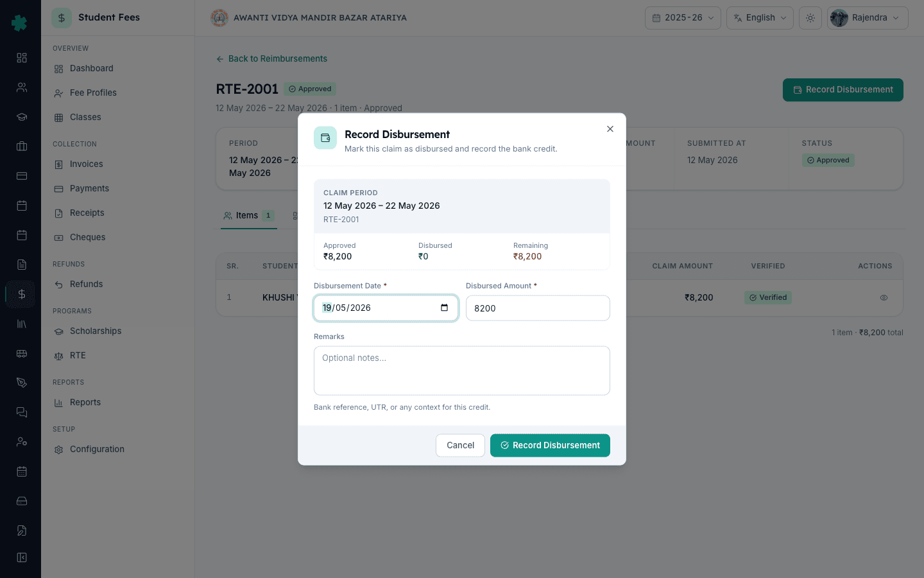This screenshot has width=924, height=578.
Task: Open the dashboard grid icon in left rail
Action: [x=22, y=58]
